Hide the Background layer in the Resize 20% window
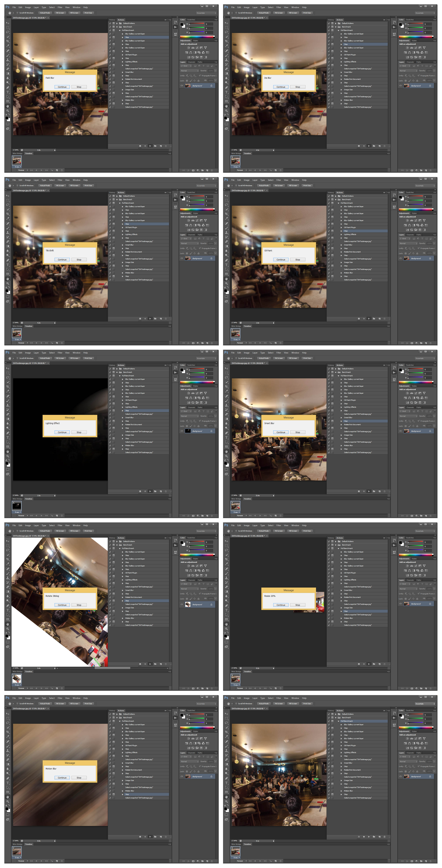 point(400,604)
